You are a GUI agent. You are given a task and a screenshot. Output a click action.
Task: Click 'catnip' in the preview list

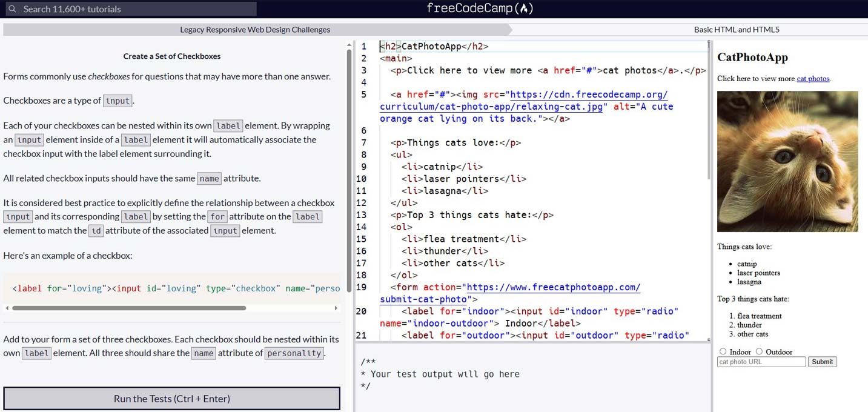747,264
